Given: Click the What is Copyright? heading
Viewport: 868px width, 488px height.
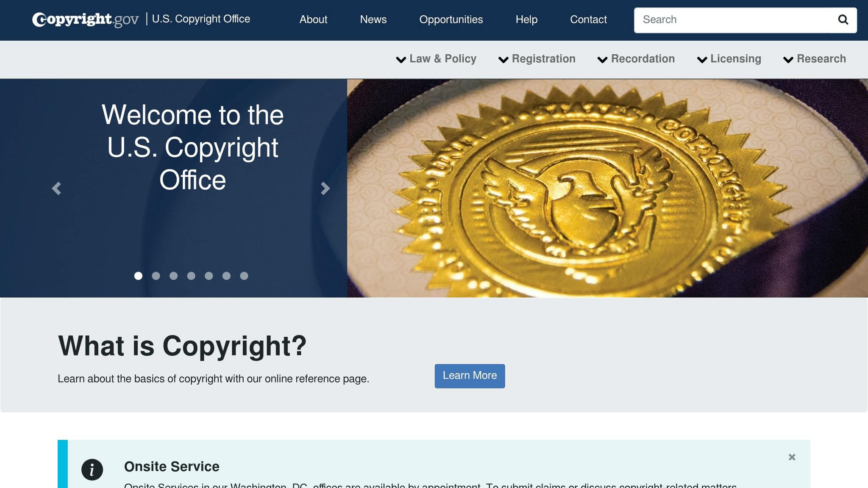Looking at the screenshot, I should point(182,346).
